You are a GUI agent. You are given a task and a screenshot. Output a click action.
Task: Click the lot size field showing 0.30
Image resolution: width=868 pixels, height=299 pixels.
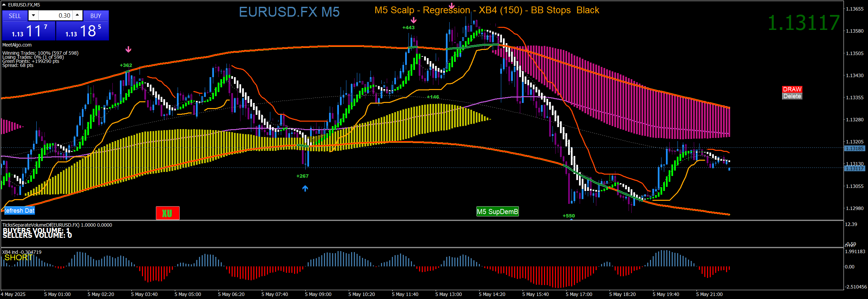[x=55, y=16]
